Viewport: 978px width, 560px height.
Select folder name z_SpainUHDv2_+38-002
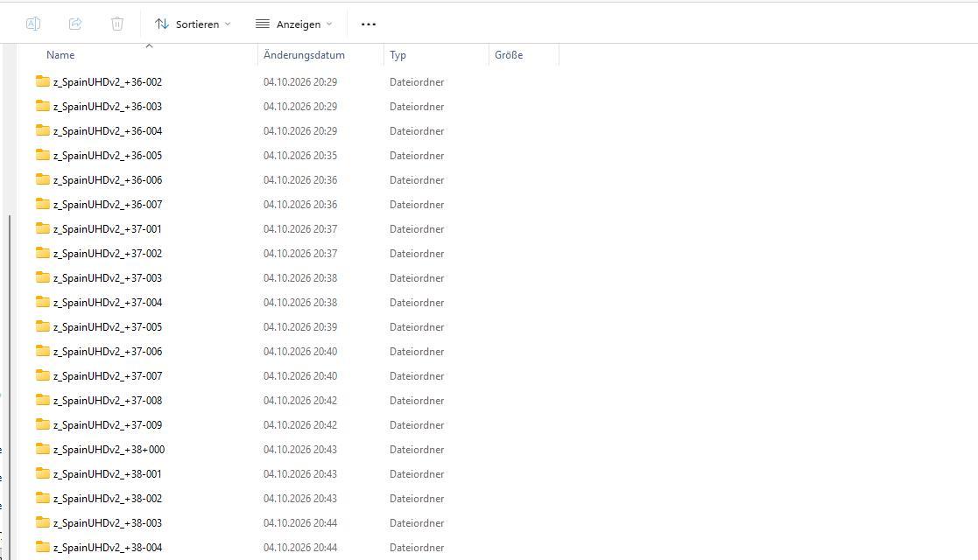click(108, 498)
